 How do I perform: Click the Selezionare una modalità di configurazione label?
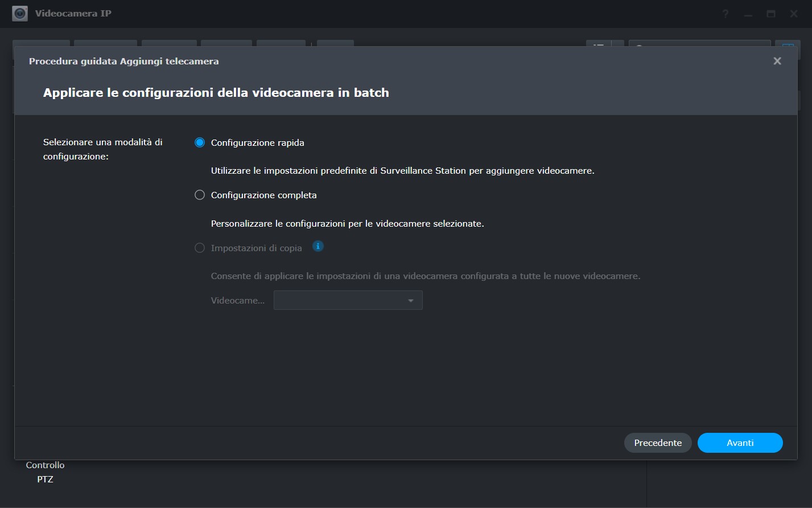click(102, 149)
